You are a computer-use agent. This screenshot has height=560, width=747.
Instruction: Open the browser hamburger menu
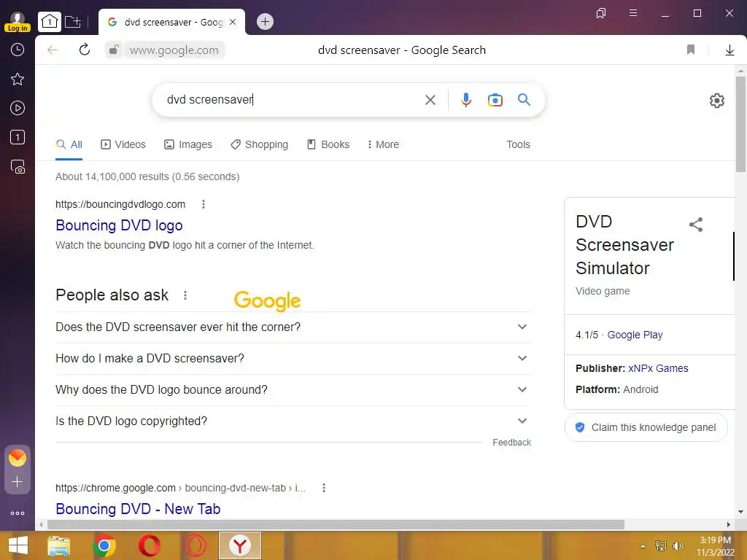coord(633,13)
